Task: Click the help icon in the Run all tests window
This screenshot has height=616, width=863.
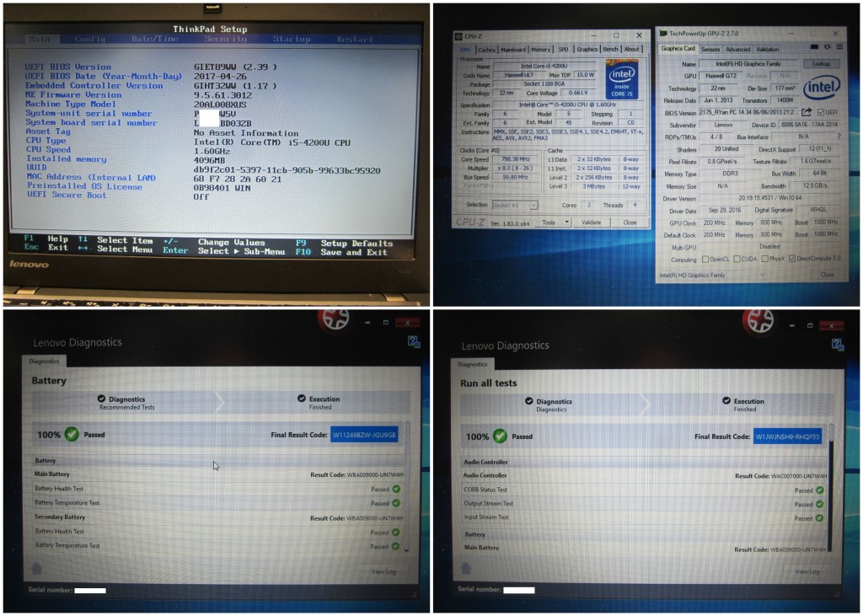Action: [x=838, y=345]
